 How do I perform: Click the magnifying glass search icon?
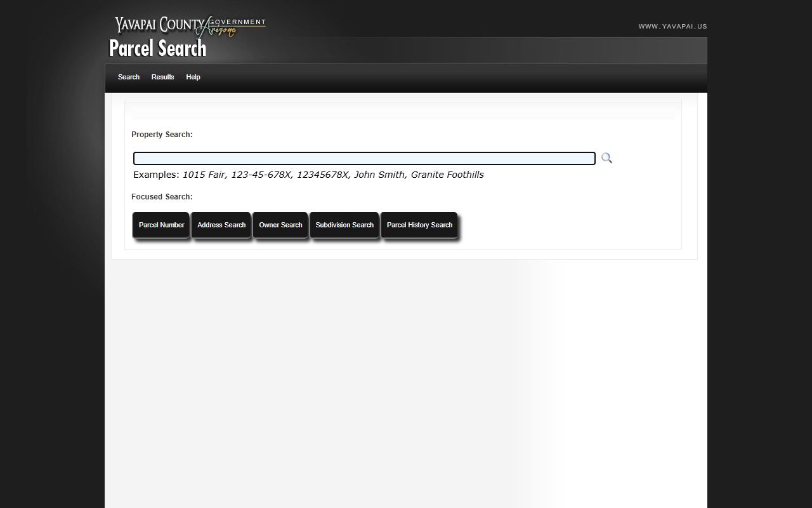pos(606,158)
